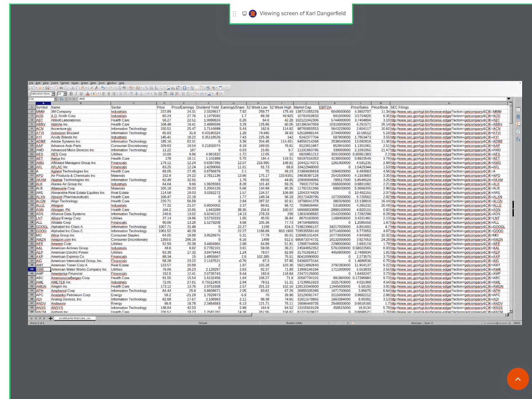
Task: Insert a chart using the toolbar icon
Action: [x=174, y=89]
